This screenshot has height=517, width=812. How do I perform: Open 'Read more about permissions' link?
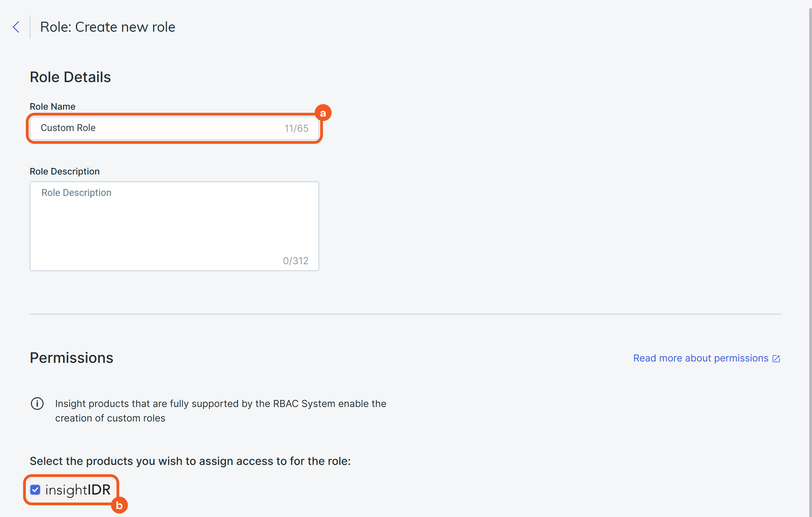point(700,358)
